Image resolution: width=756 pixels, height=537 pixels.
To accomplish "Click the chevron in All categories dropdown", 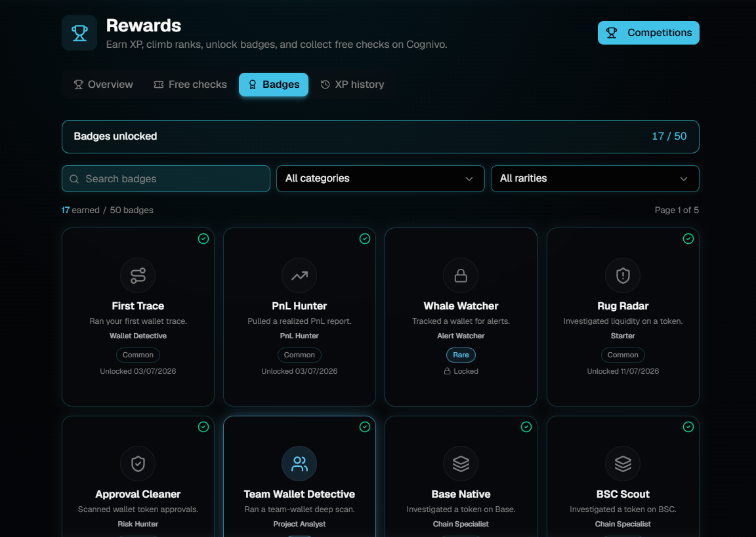I will pyautogui.click(x=469, y=179).
